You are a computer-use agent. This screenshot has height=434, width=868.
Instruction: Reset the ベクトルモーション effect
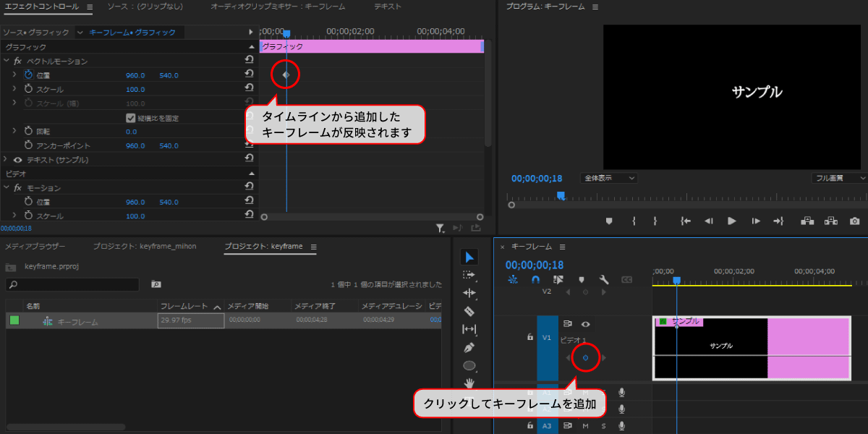250,61
